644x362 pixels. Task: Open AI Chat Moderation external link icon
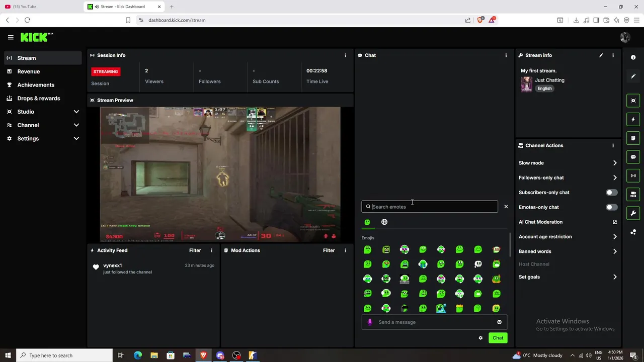(615, 222)
